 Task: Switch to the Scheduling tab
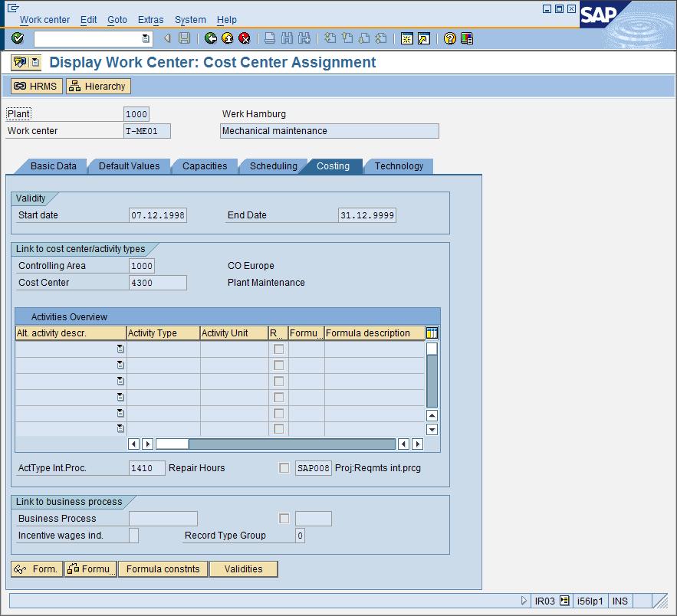point(273,166)
